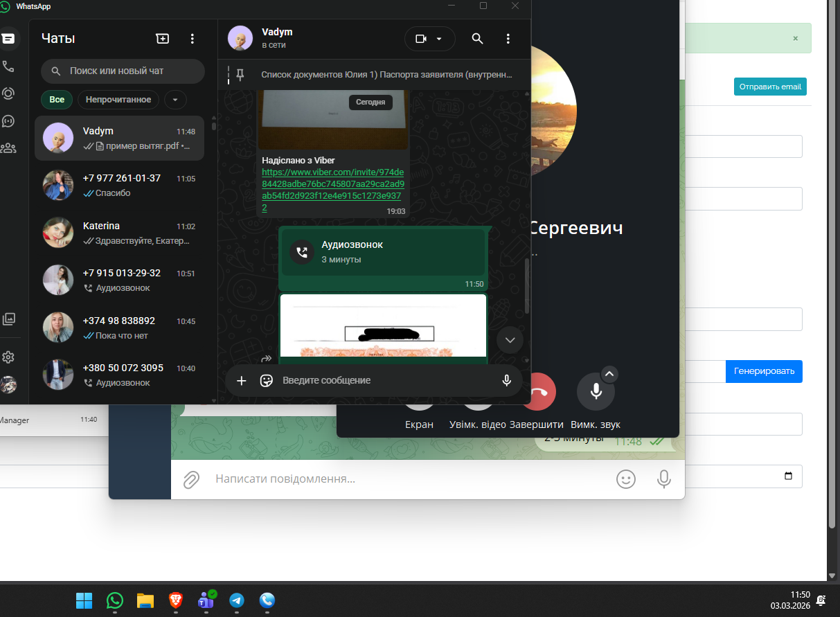Open Vadym's profile avatar in chat header
This screenshot has width=840, height=617.
tap(240, 39)
